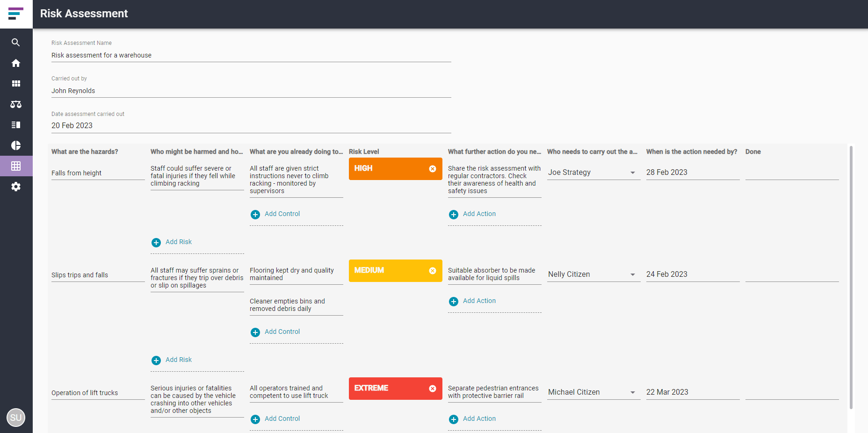The image size is (868, 433).
Task: Add Risk under Slips trips and falls
Action: pos(172,360)
